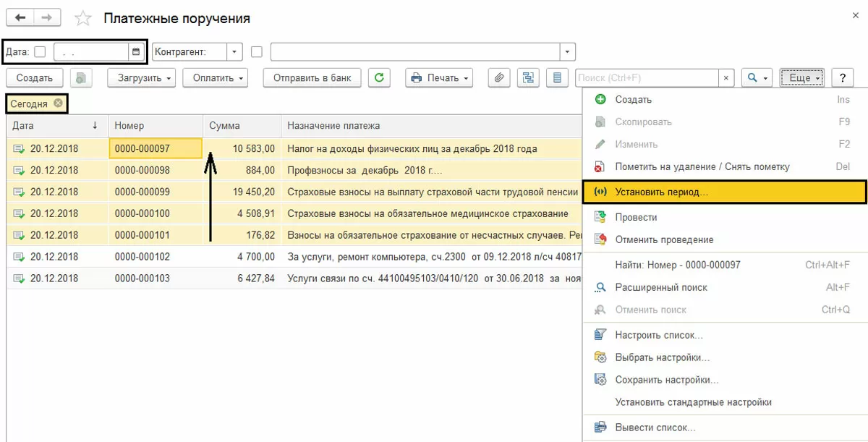Select the amount cell 6 427,84
This screenshot has height=442, width=868.
(242, 279)
